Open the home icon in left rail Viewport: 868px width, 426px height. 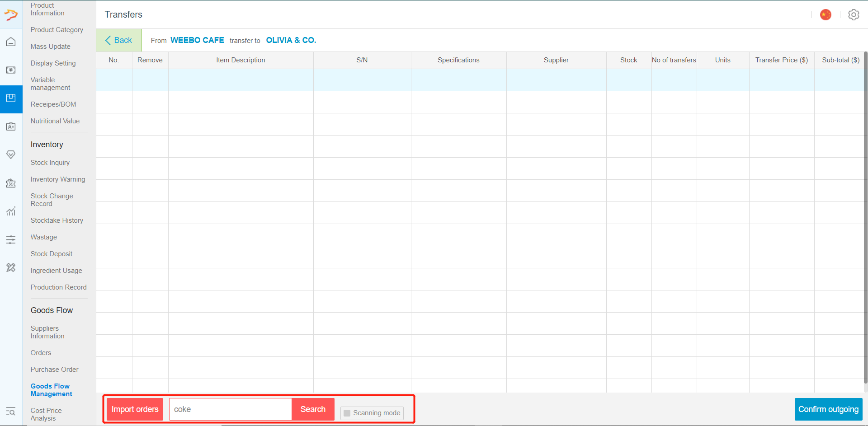[11, 42]
